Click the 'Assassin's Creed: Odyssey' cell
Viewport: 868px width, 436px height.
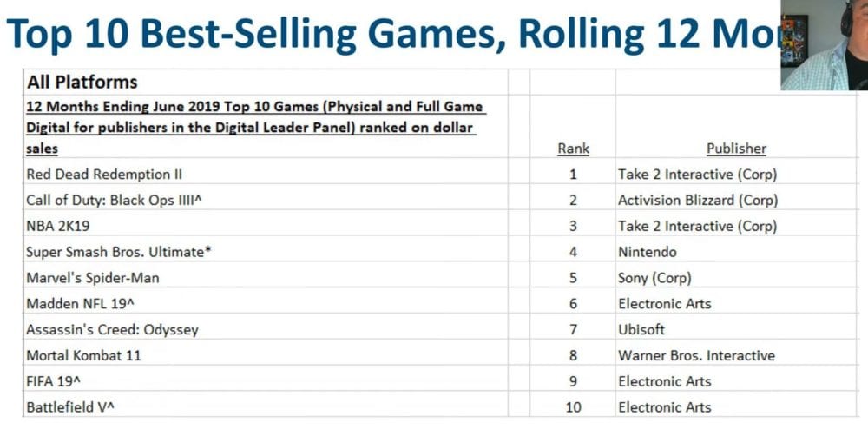pyautogui.click(x=113, y=329)
